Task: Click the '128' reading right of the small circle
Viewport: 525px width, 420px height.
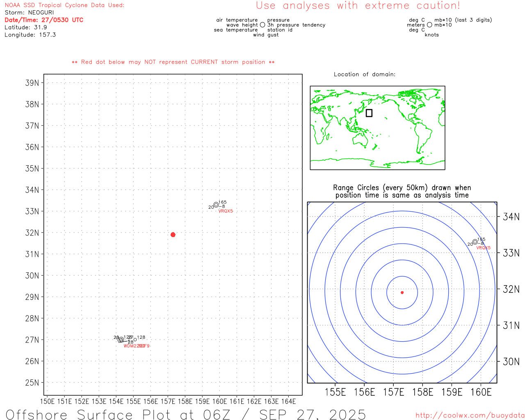Action: tap(141, 338)
